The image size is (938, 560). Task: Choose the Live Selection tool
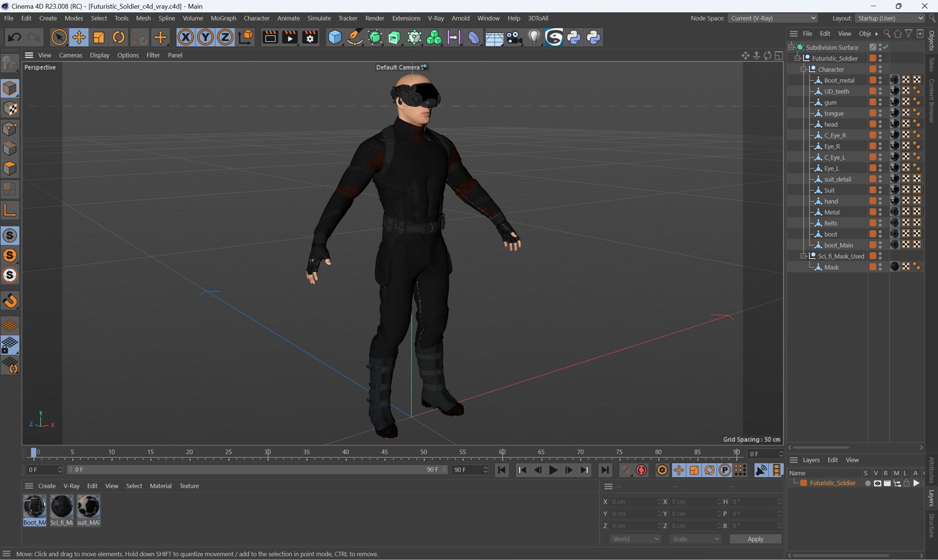pos(59,37)
